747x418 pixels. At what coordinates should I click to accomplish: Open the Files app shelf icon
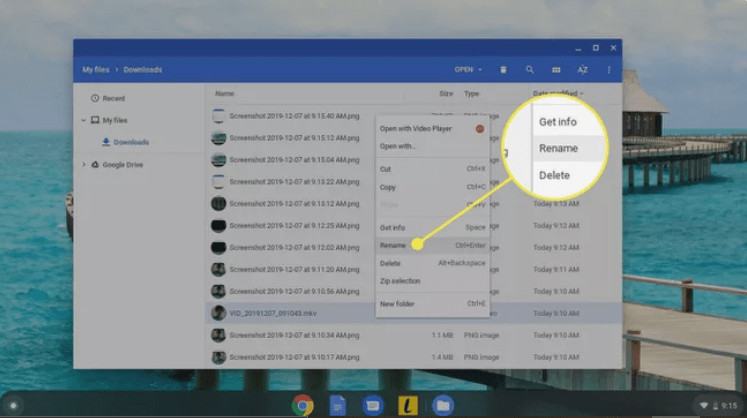click(x=442, y=404)
